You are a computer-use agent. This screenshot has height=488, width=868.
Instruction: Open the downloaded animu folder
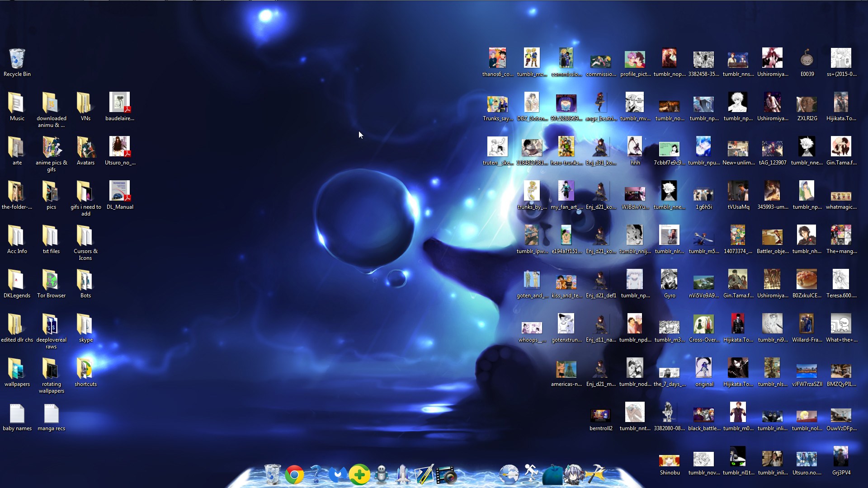click(51, 110)
